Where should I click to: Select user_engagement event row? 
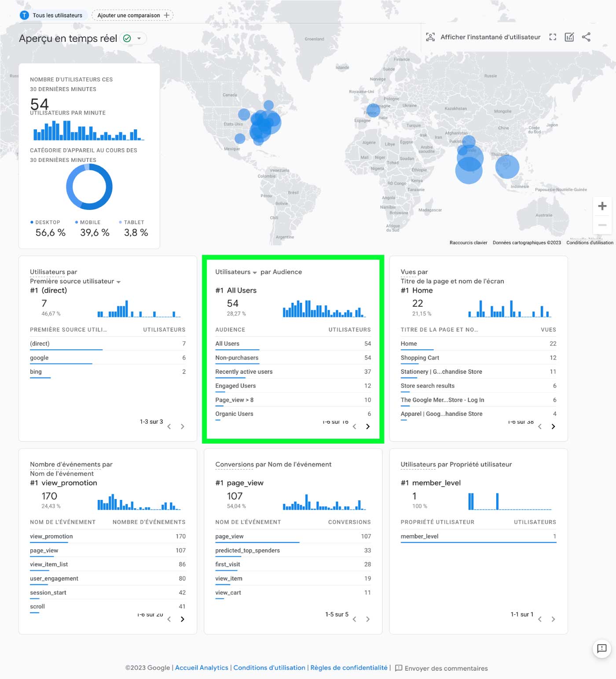pos(108,579)
